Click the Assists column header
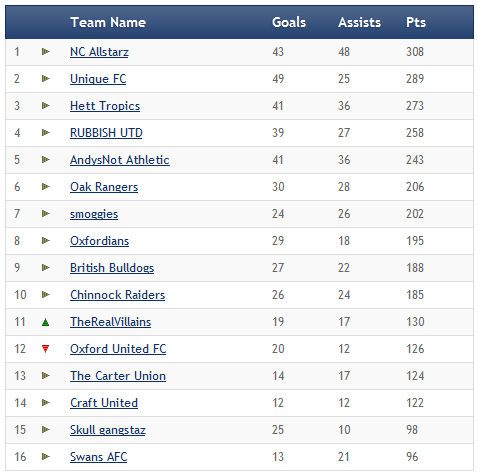 tap(359, 22)
